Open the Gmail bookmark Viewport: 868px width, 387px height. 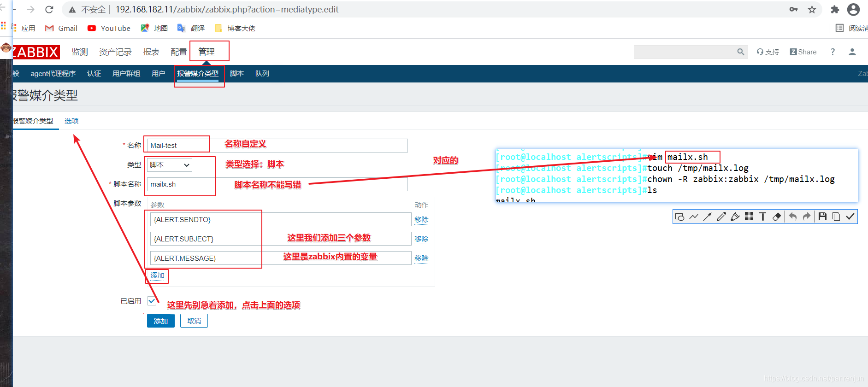click(x=61, y=28)
